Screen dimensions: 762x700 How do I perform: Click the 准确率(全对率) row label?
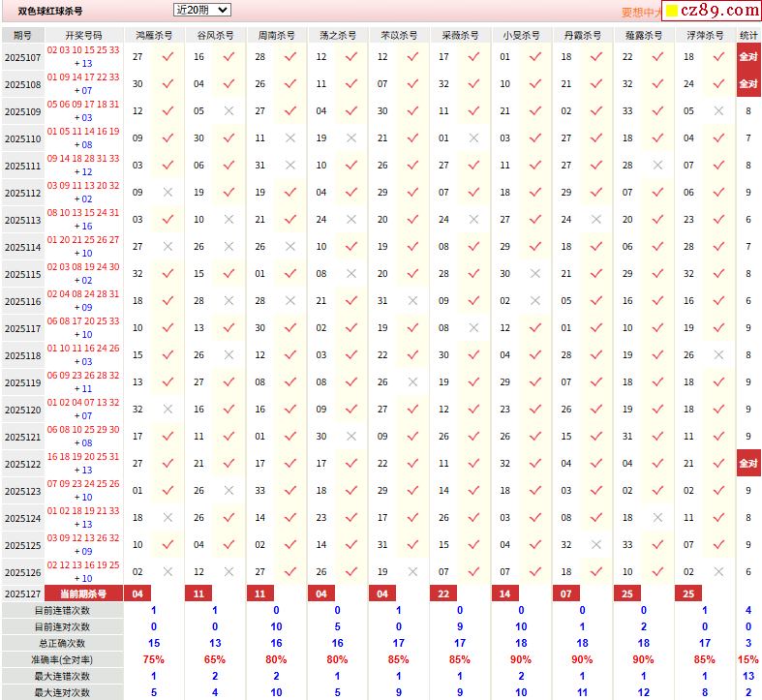(62, 659)
